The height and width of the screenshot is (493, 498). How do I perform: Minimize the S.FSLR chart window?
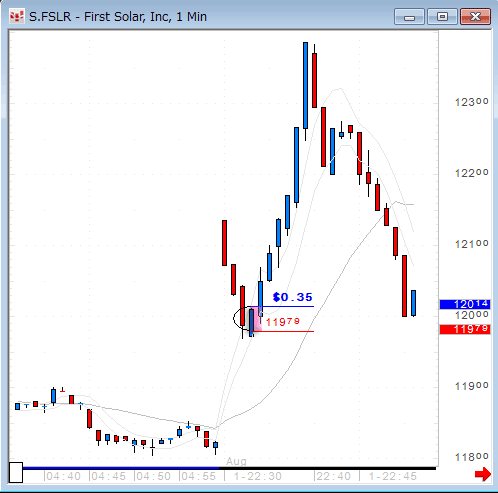pos(409,17)
